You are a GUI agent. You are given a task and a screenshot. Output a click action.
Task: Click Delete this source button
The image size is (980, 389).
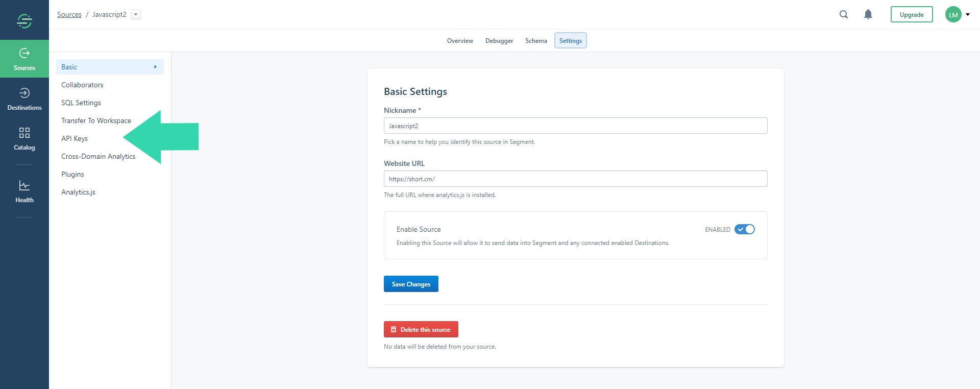[421, 329]
